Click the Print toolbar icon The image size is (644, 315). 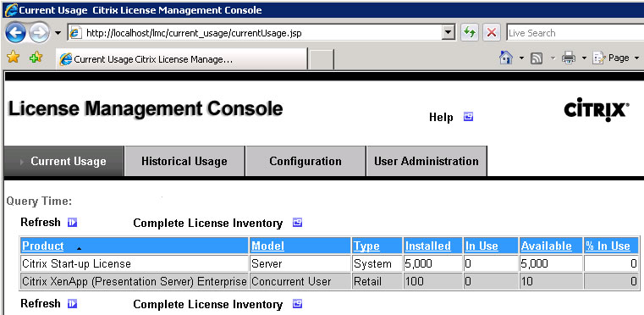(x=569, y=58)
